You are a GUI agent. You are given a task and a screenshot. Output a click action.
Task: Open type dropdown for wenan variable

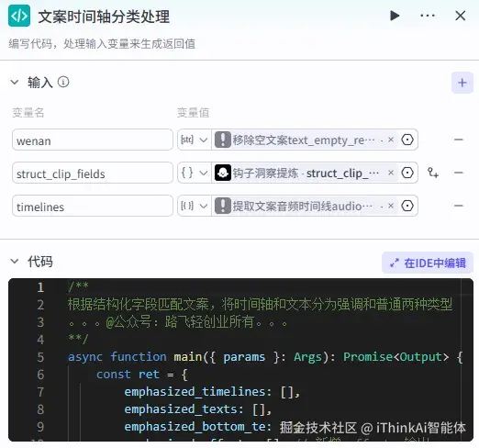click(x=195, y=140)
